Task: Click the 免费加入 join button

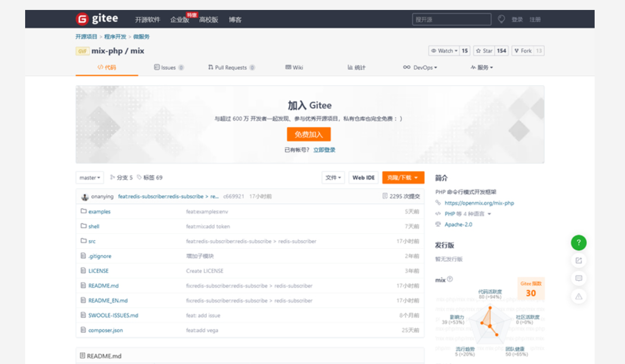Action: click(x=308, y=135)
